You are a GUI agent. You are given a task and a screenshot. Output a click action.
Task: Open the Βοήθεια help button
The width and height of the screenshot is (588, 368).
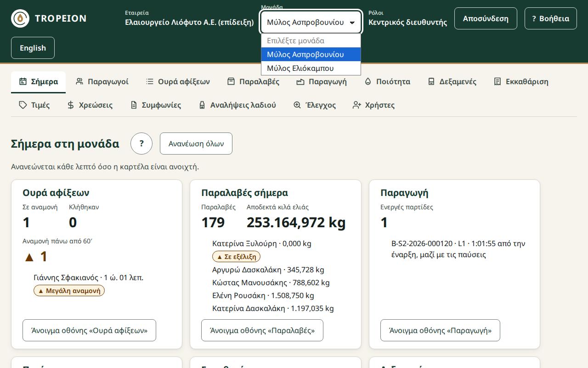pyautogui.click(x=551, y=18)
